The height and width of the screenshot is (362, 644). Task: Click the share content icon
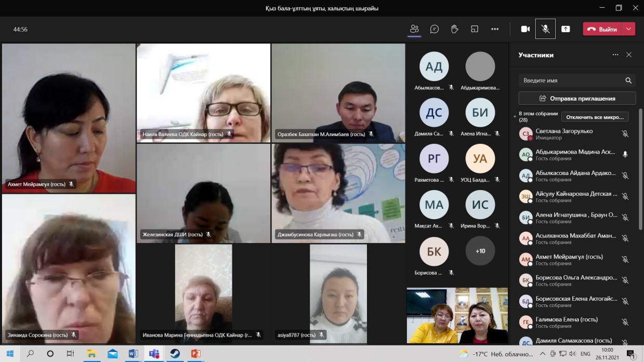[x=566, y=29]
